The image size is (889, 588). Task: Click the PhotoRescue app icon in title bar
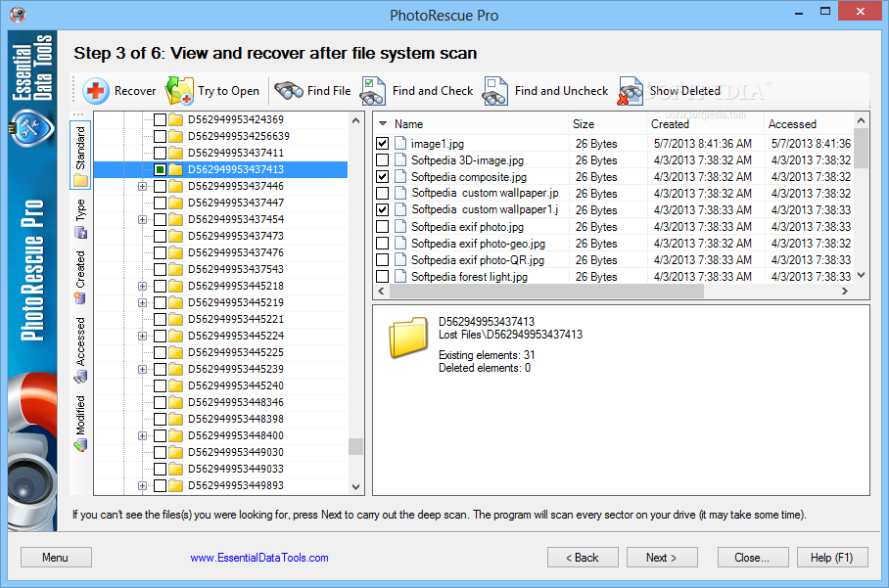[x=18, y=14]
